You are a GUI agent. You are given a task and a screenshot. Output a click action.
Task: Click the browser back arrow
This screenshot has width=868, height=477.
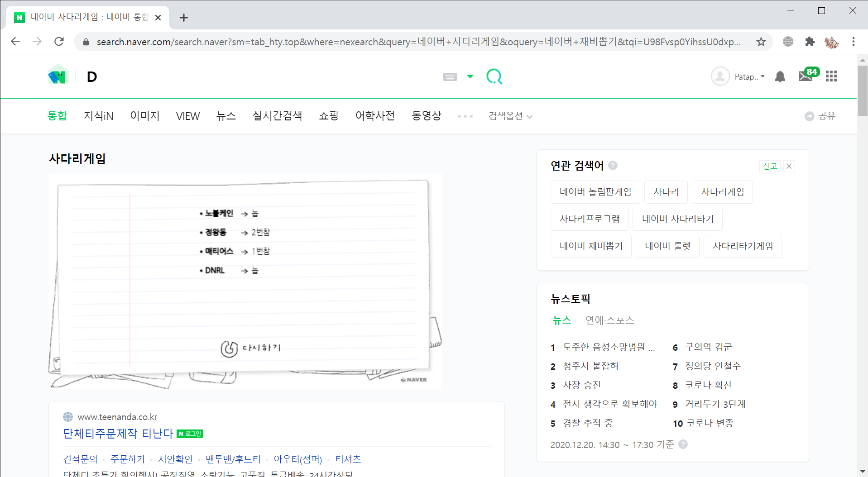tap(15, 42)
